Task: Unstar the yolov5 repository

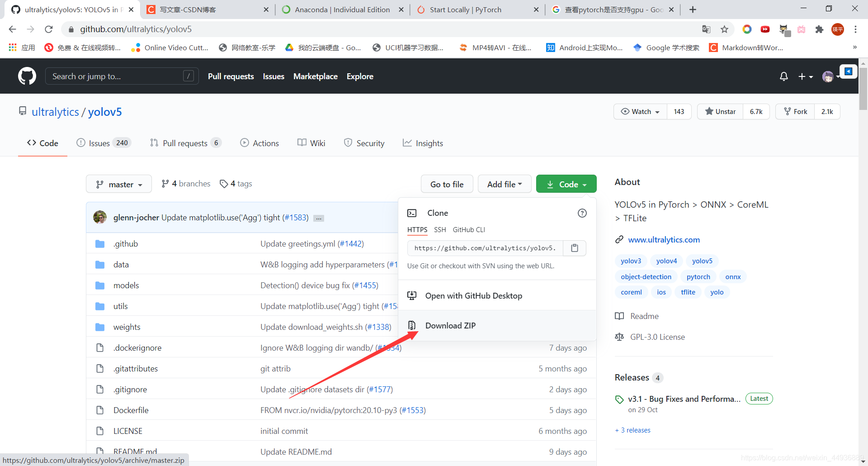Action: coord(720,112)
